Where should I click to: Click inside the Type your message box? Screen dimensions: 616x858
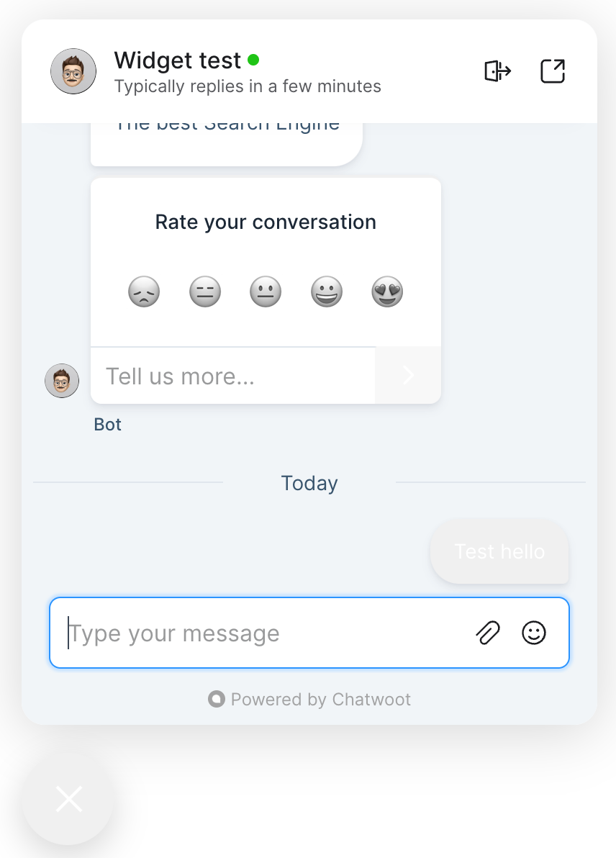[216, 633]
